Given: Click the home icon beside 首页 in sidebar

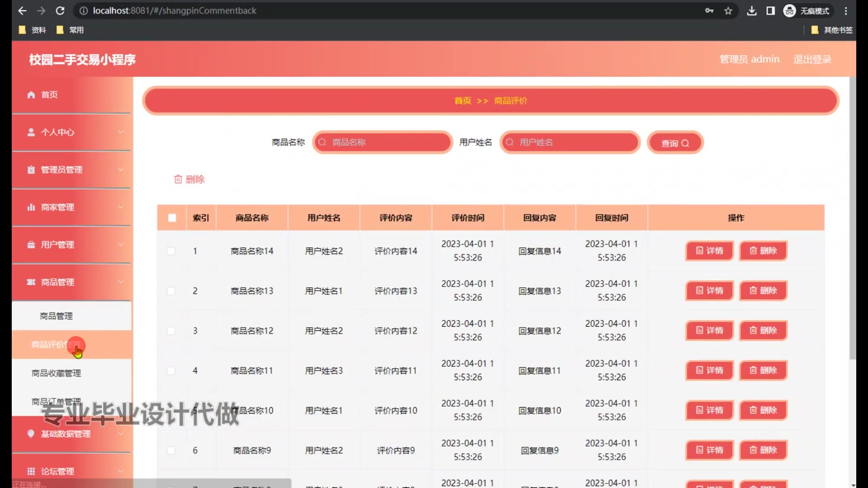Looking at the screenshot, I should (31, 95).
